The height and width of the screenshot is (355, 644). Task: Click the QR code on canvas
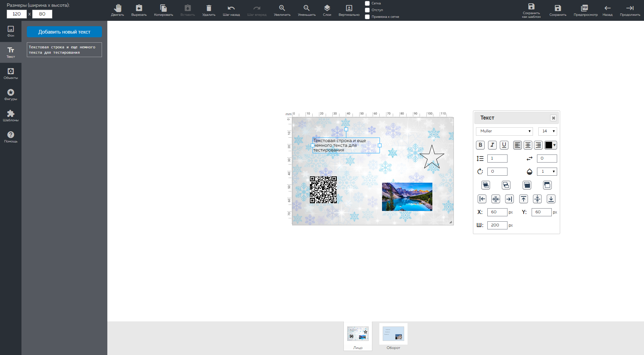click(x=323, y=190)
